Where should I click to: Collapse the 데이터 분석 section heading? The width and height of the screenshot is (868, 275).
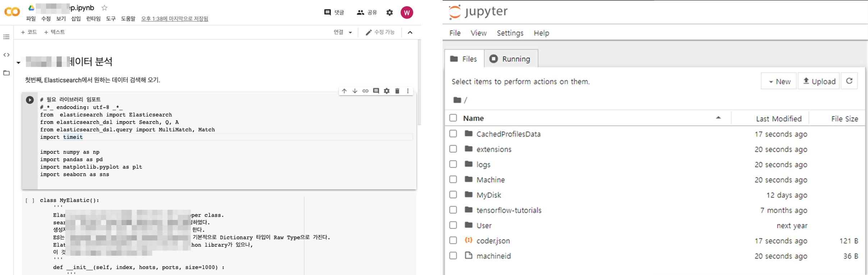[x=18, y=63]
